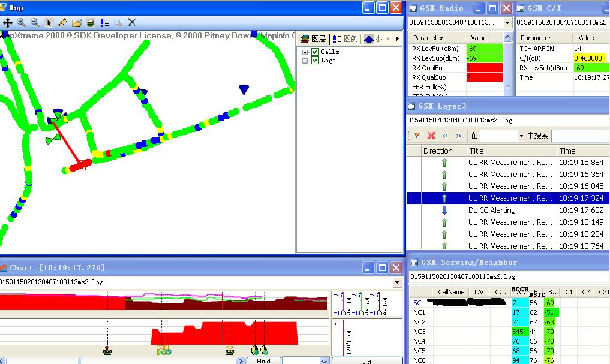Sort Layer3 messages by Title column
This screenshot has height=364, width=610.
[512, 151]
